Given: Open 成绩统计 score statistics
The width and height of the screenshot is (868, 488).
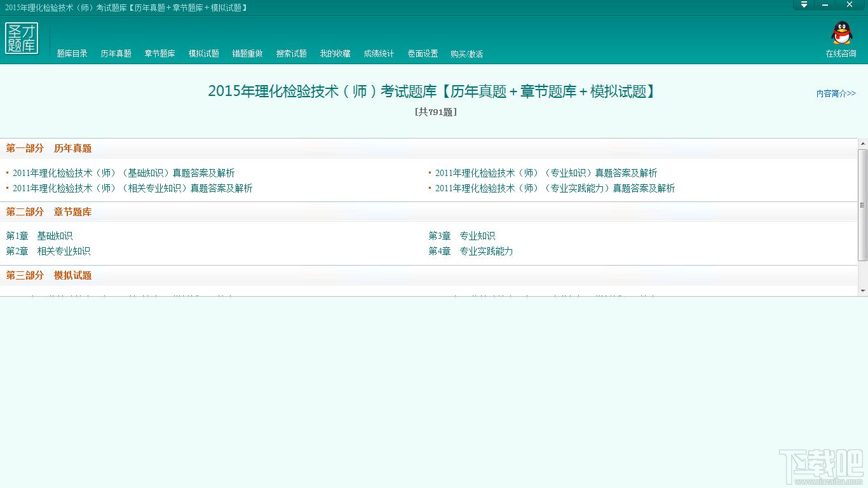Looking at the screenshot, I should click(379, 54).
